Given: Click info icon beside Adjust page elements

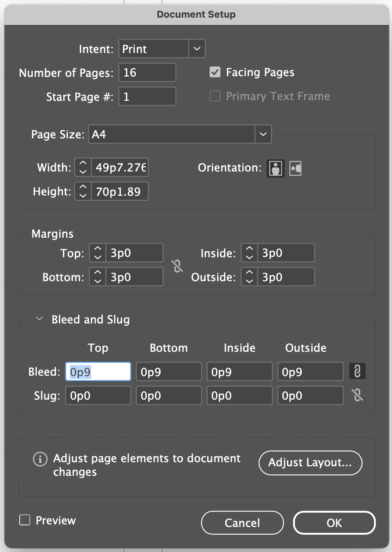Looking at the screenshot, I should (x=40, y=459).
